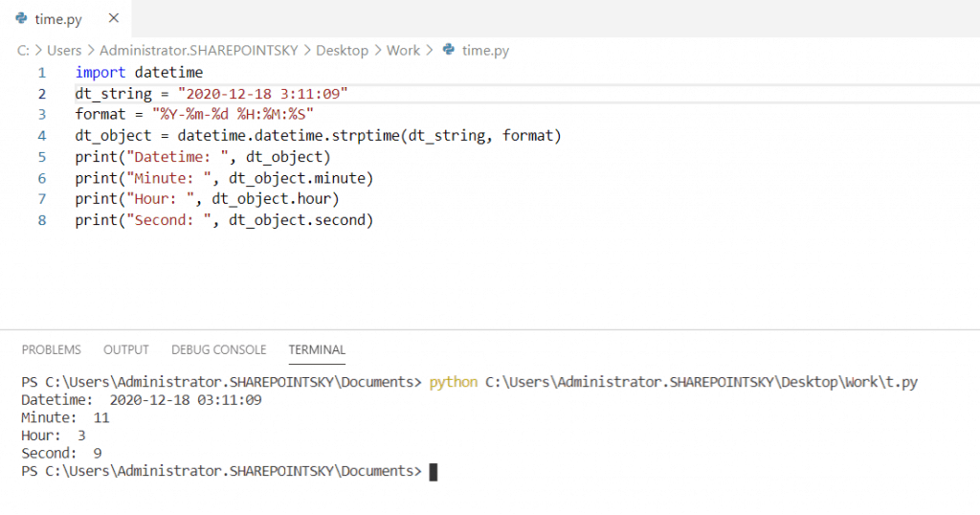980x515 pixels.
Task: Click the Python icon on time.py tab
Action: pyautogui.click(x=21, y=18)
